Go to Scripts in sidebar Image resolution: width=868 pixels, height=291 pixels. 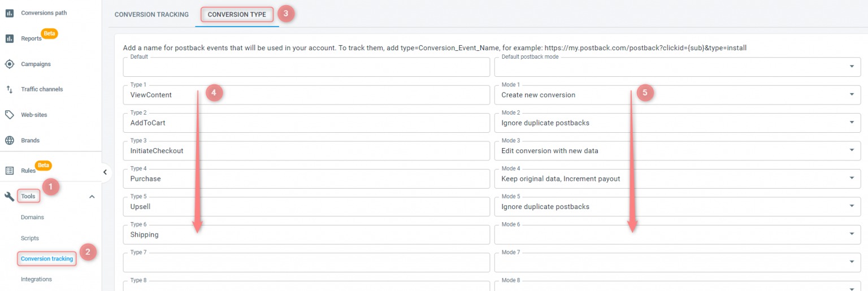click(x=30, y=238)
